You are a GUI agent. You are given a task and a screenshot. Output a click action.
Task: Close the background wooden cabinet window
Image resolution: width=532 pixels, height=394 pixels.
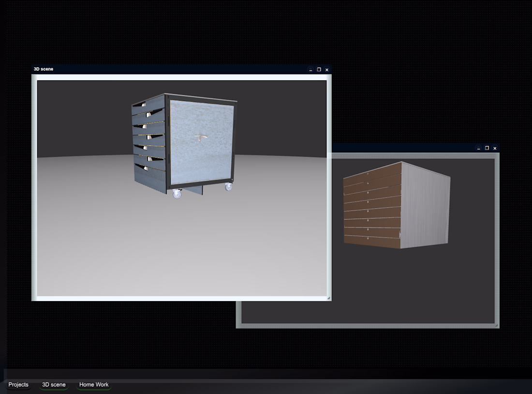pyautogui.click(x=495, y=148)
